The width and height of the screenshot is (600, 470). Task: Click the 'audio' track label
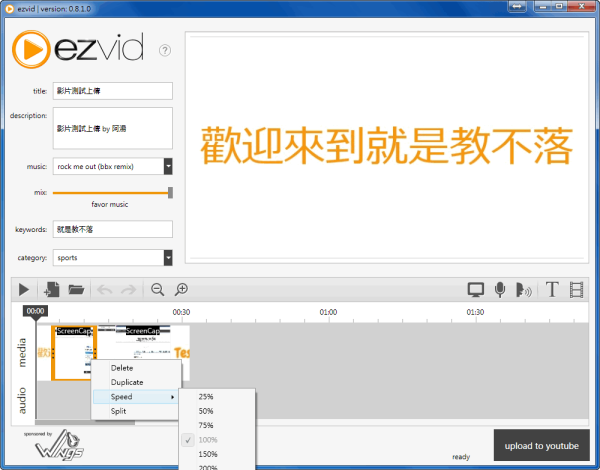click(x=22, y=400)
